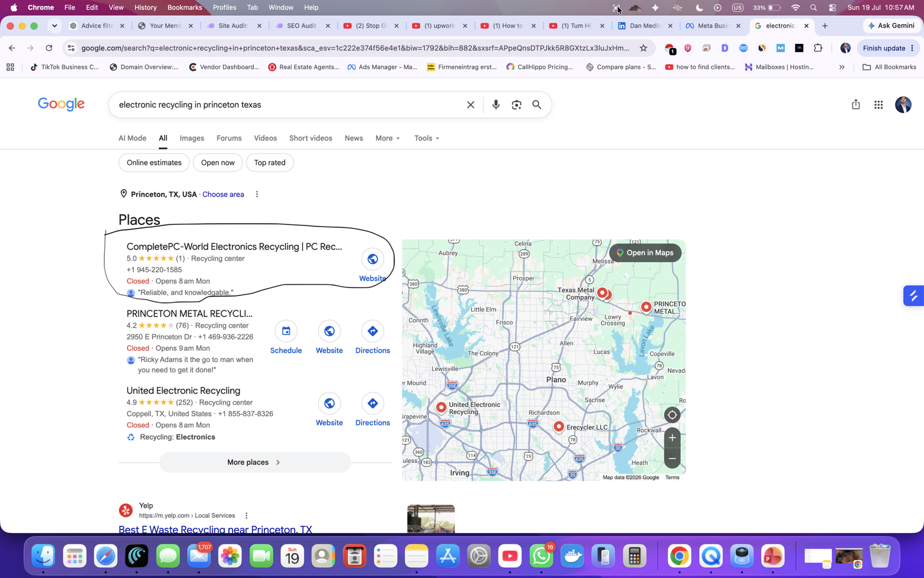Zoom in on the map
This screenshot has width=924, height=578.
(x=672, y=438)
